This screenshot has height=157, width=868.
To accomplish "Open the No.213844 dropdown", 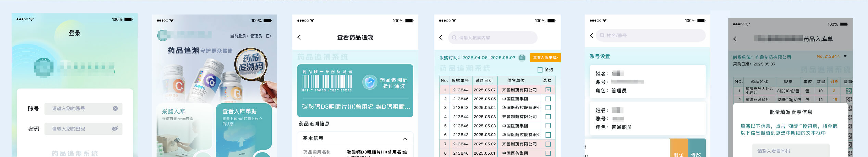I will (x=845, y=56).
